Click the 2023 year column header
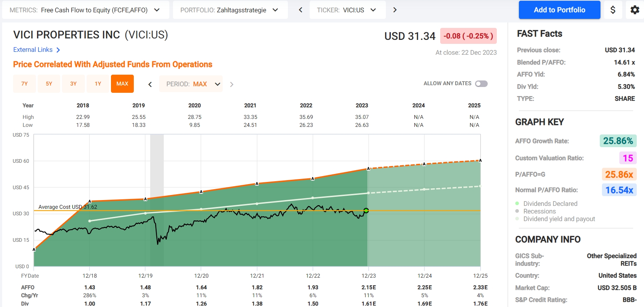The width and height of the screenshot is (644, 307). click(x=362, y=105)
